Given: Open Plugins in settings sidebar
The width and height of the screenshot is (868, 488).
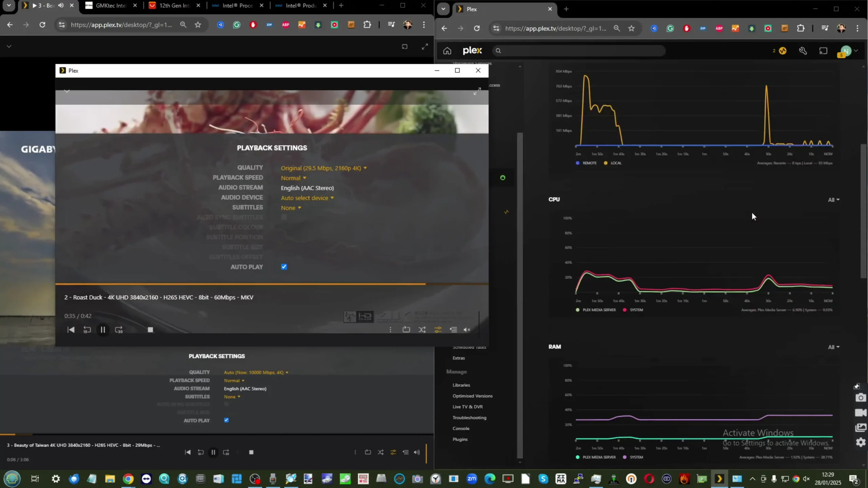Looking at the screenshot, I should click(460, 439).
